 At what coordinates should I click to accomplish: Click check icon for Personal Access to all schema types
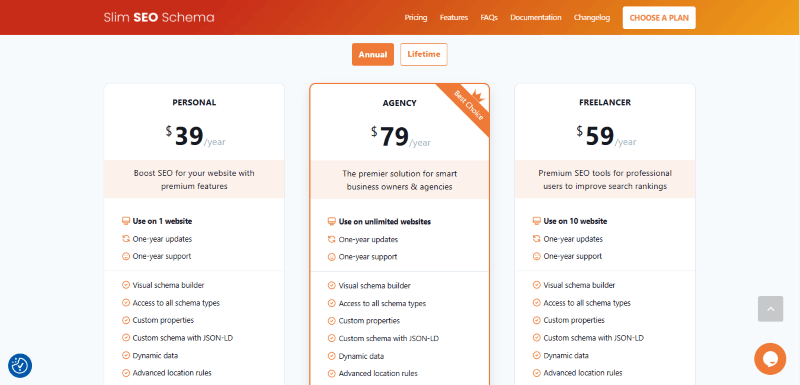[126, 303]
